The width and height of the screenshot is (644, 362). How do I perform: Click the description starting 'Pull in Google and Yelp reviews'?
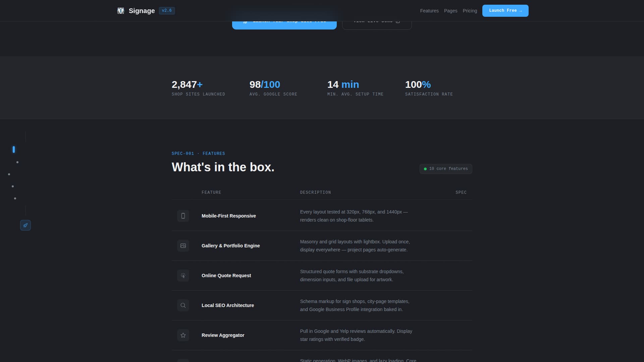[356, 335]
